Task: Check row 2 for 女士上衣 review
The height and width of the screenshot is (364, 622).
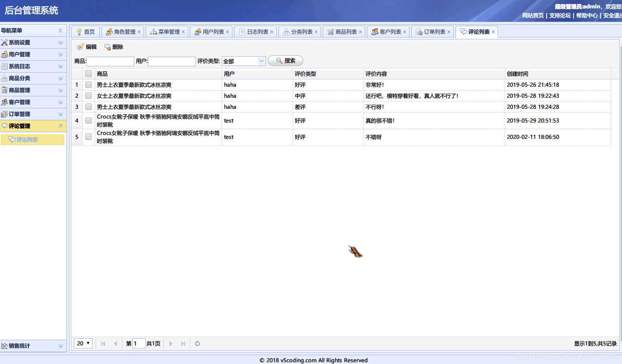Action: (x=89, y=96)
